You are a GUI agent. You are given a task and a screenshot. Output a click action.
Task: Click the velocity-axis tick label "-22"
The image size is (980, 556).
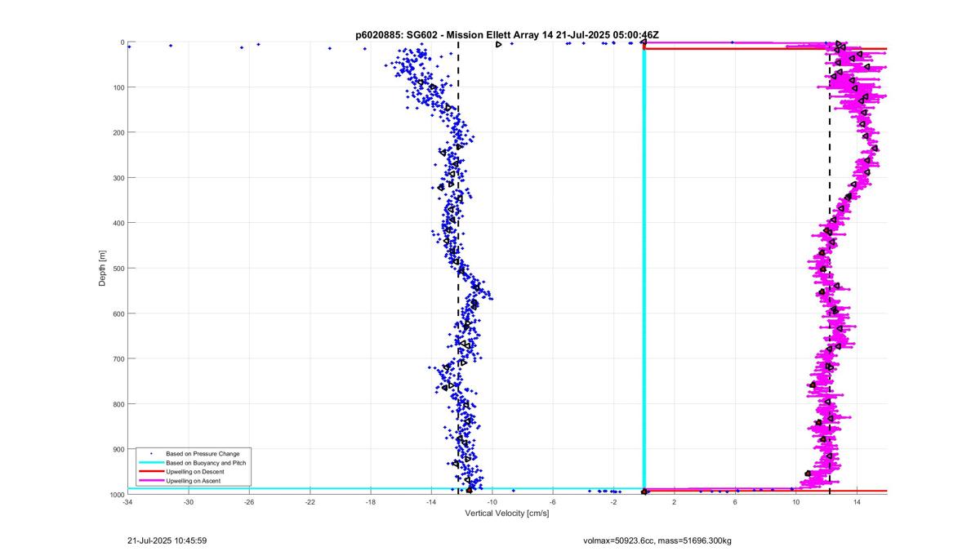pos(310,503)
